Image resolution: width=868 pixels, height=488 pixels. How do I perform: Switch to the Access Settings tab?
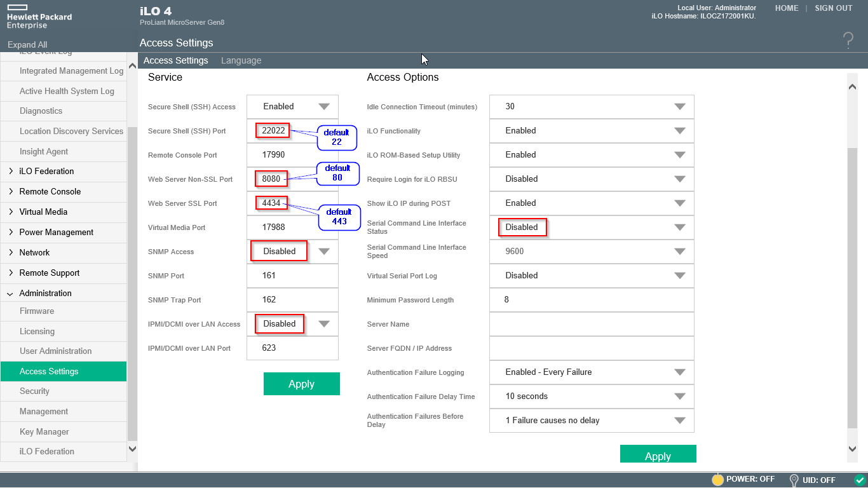point(175,60)
